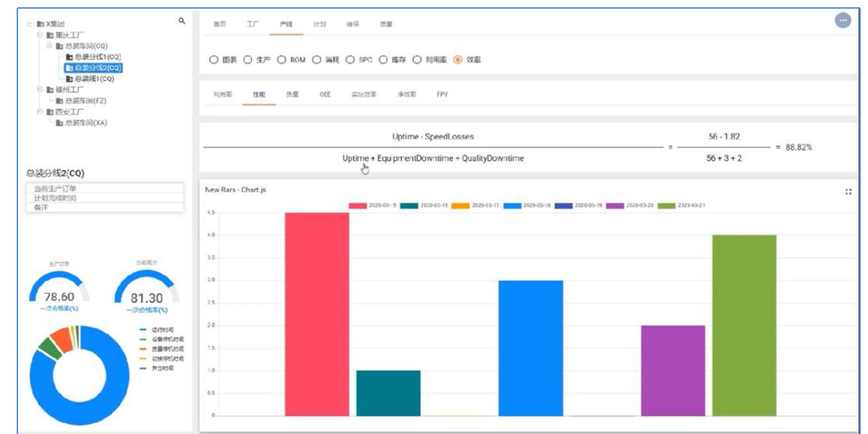Image resolution: width=868 pixels, height=434 pixels.
Task: Click the folder icon of 总装线1(CQ)
Action: pos(69,79)
